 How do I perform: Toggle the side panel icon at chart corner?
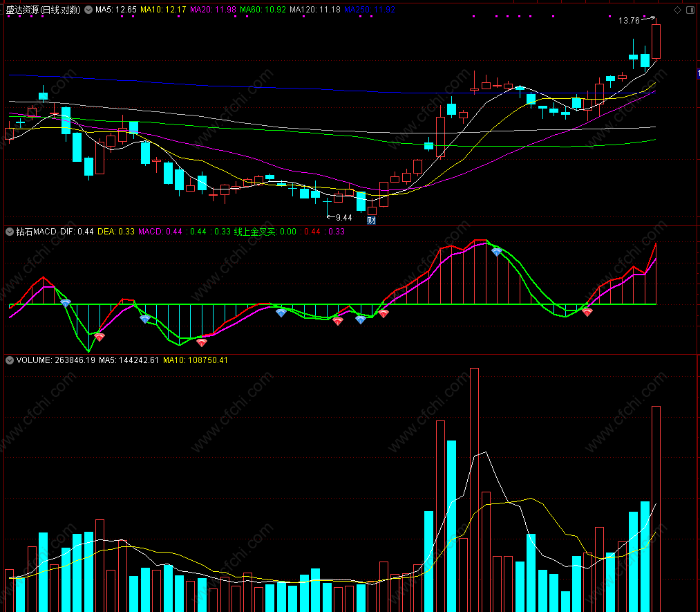(690, 10)
